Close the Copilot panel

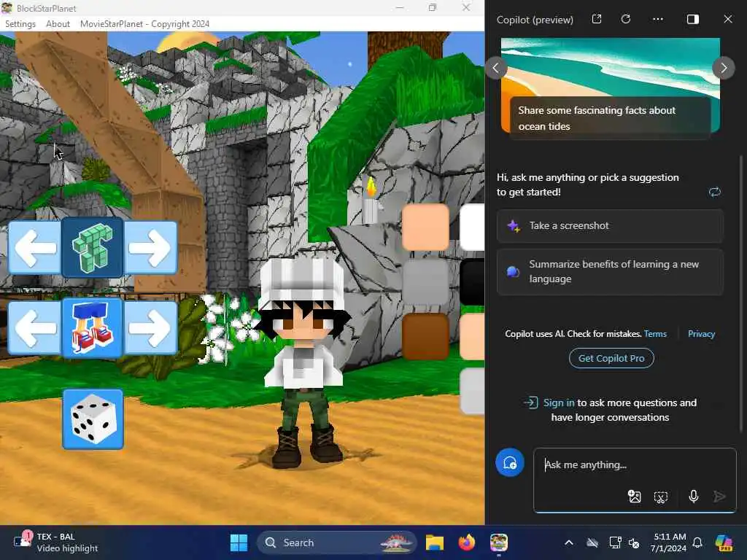click(x=728, y=19)
